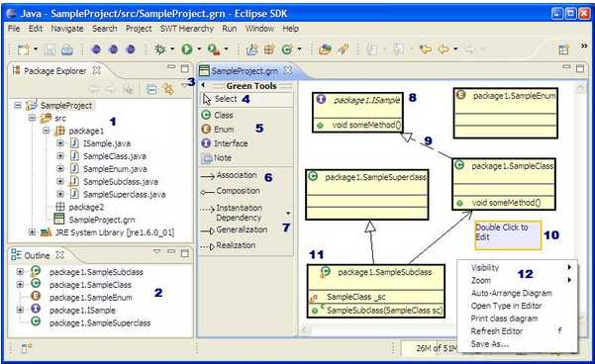Open the SWT Hierarchy menu

pyautogui.click(x=187, y=29)
